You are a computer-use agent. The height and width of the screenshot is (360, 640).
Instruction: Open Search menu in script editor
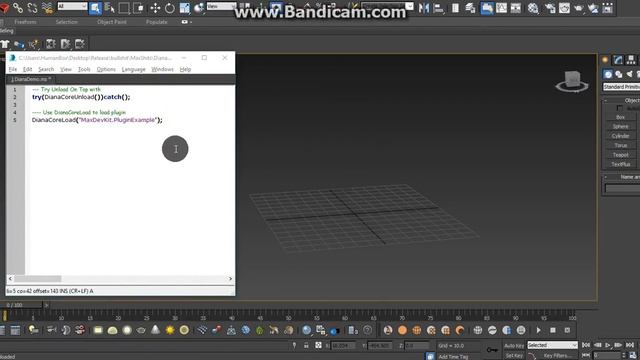click(46, 69)
